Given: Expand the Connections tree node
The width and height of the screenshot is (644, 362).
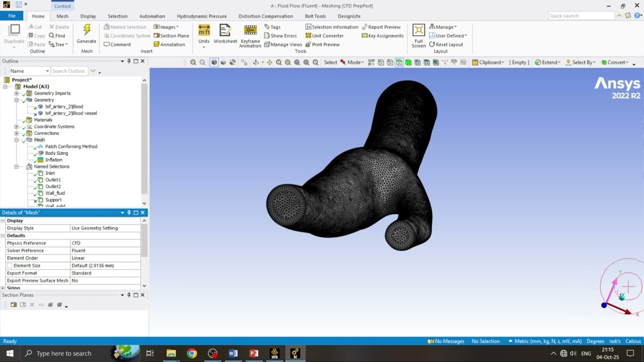Looking at the screenshot, I should pos(17,133).
